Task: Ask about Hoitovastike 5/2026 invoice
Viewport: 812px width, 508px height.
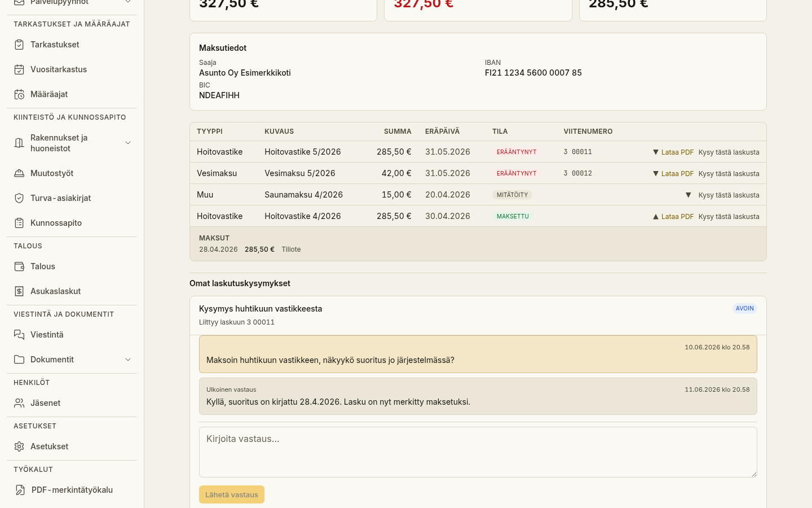Action: pos(729,152)
